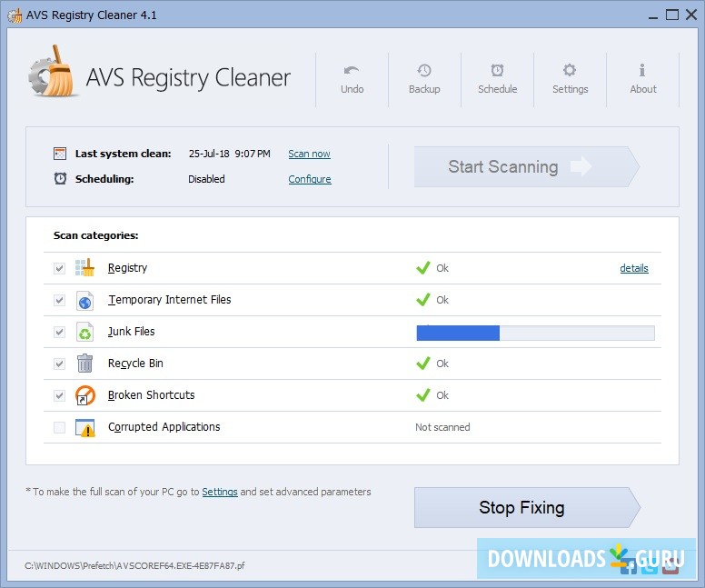
Task: Open the Registry details link
Action: (x=634, y=268)
